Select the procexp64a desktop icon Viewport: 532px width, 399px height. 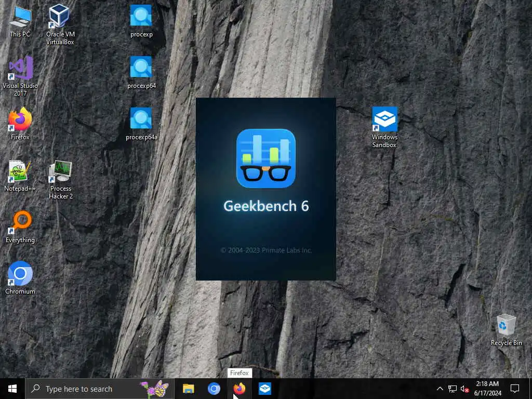[141, 124]
